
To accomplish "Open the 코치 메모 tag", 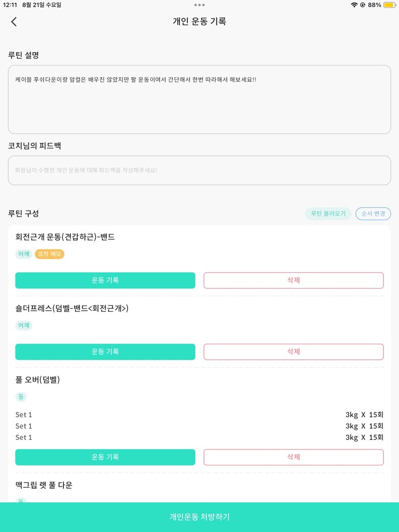I will point(49,254).
